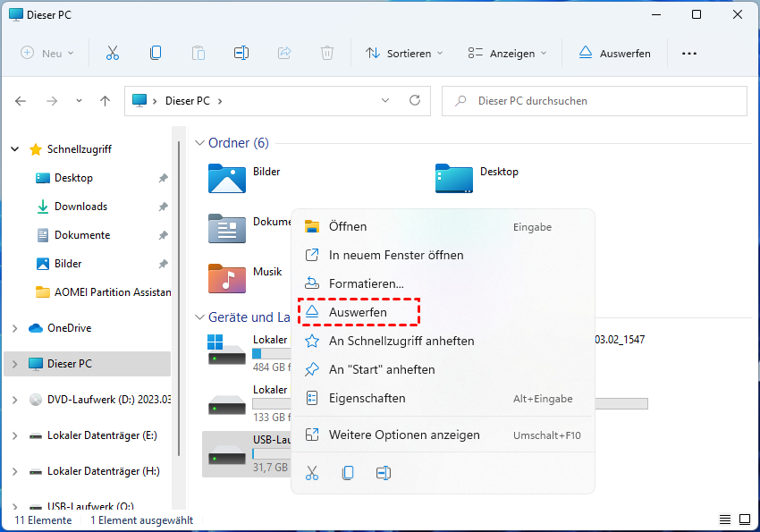760x532 pixels.
Task: Open the Neu dropdown button
Action: [47, 53]
